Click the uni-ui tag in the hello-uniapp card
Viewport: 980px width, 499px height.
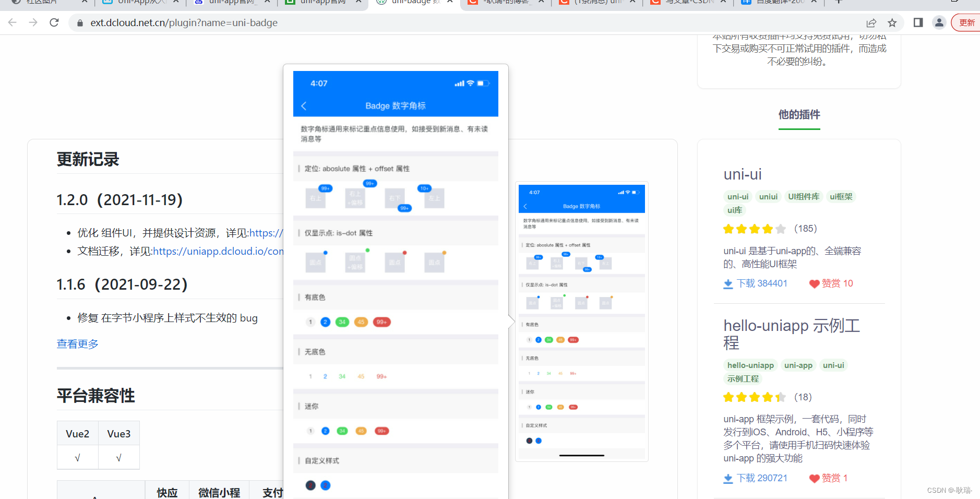pyautogui.click(x=833, y=365)
